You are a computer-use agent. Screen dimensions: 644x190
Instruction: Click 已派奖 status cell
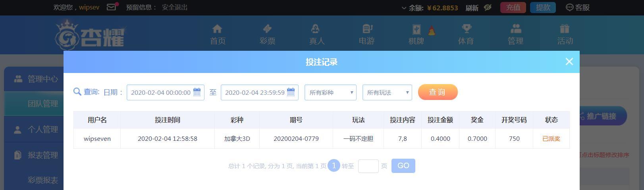(x=551, y=138)
